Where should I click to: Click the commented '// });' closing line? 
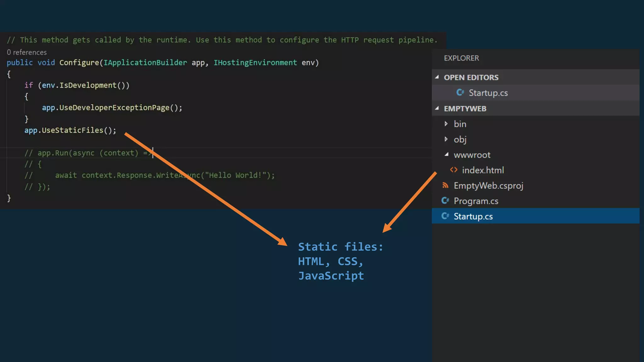point(37,187)
